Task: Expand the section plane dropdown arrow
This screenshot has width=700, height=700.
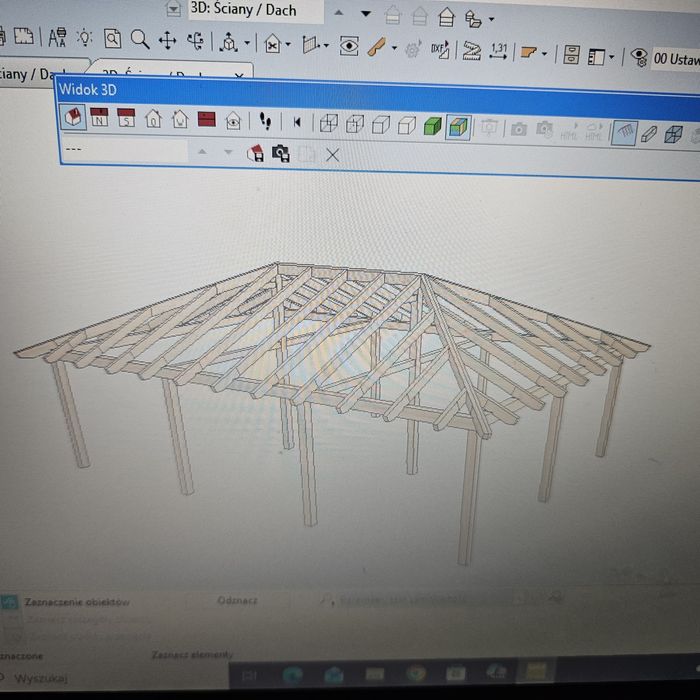Action: coord(326,46)
